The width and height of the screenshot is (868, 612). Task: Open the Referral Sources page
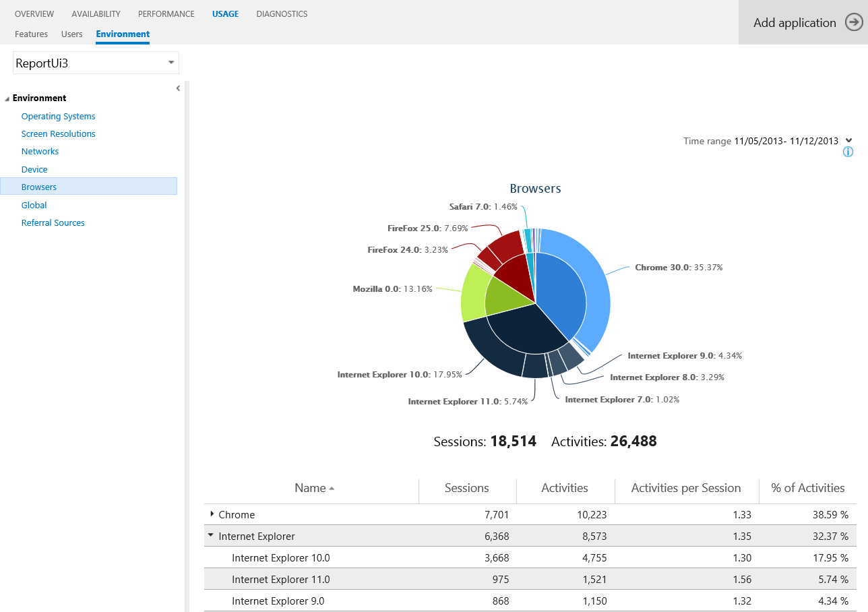[x=53, y=222]
